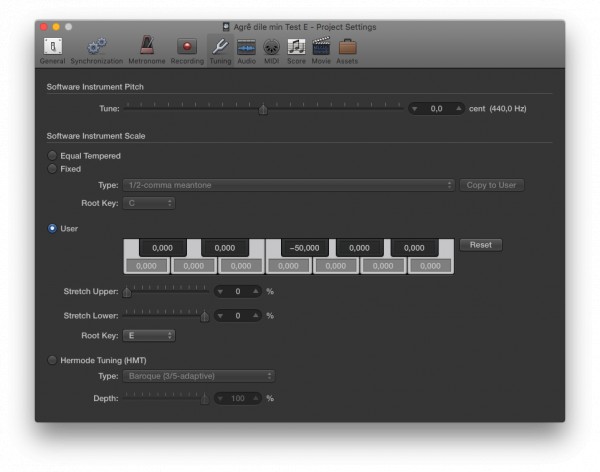600x472 pixels.
Task: Click the Reset button for user scale
Action: point(481,245)
